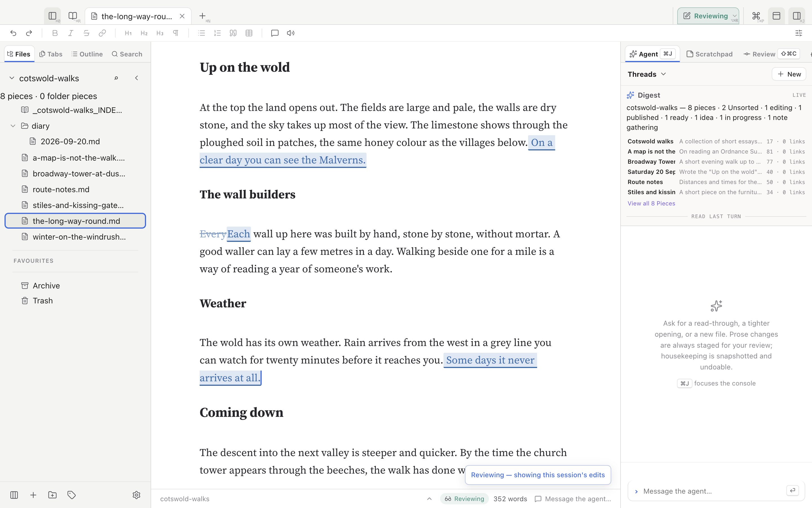Collapse the file sidebar with chevron
The height and width of the screenshot is (508, 812).
click(136, 78)
